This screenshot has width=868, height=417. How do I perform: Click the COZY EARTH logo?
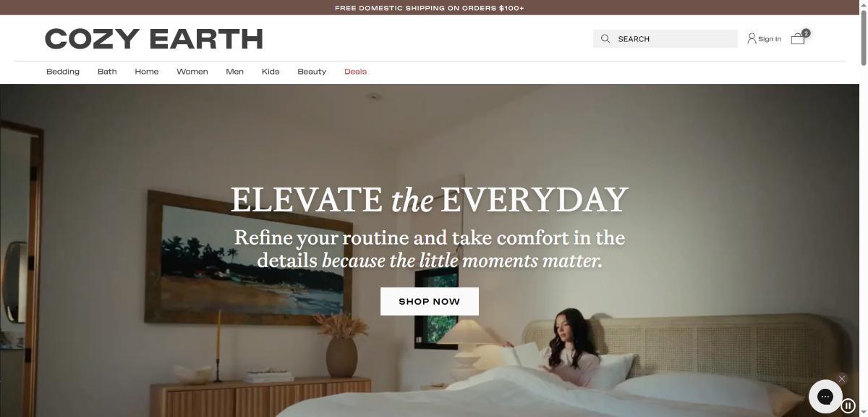153,39
